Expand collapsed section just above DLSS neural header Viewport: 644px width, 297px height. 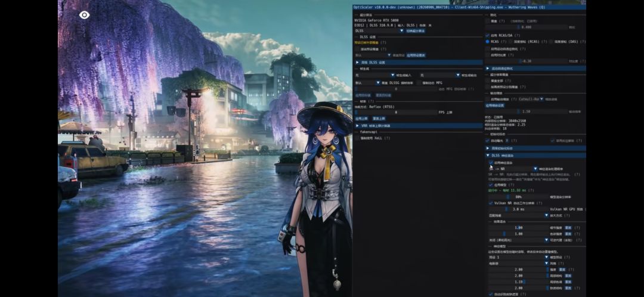[x=535, y=148]
